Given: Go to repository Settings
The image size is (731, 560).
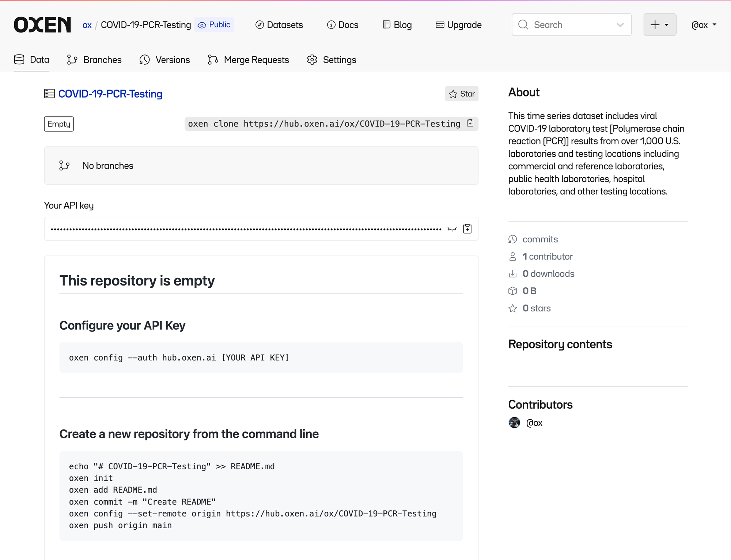Looking at the screenshot, I should (332, 60).
